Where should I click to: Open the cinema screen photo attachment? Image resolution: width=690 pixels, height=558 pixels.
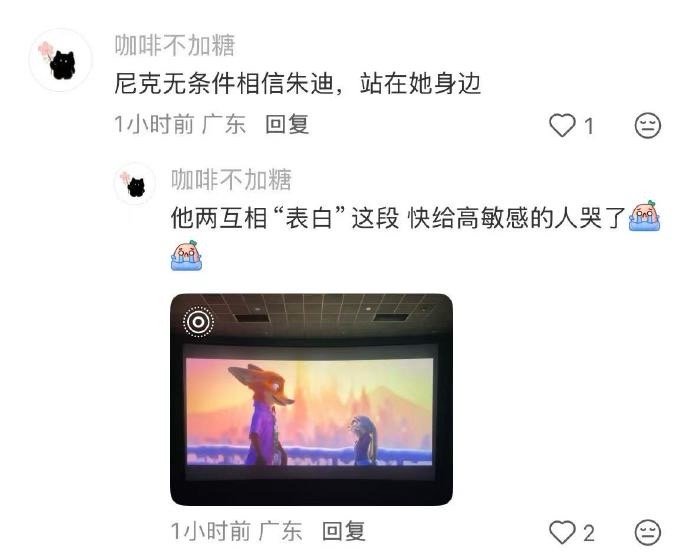click(312, 399)
